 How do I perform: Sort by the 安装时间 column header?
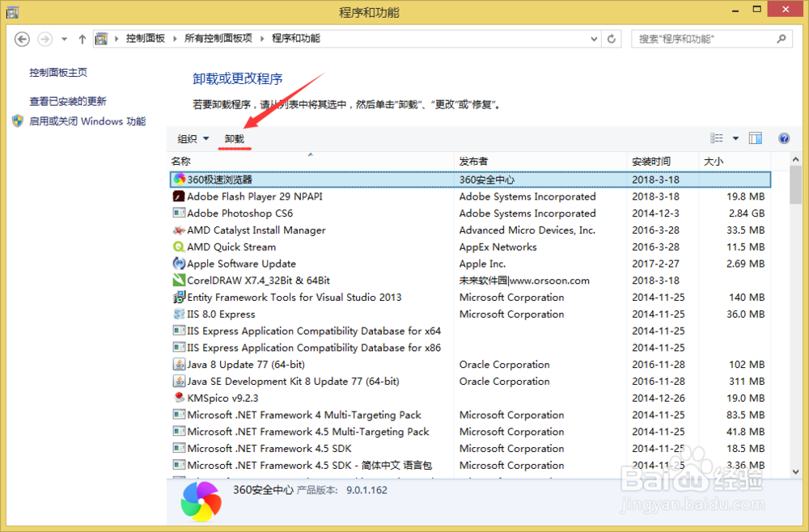coord(663,162)
